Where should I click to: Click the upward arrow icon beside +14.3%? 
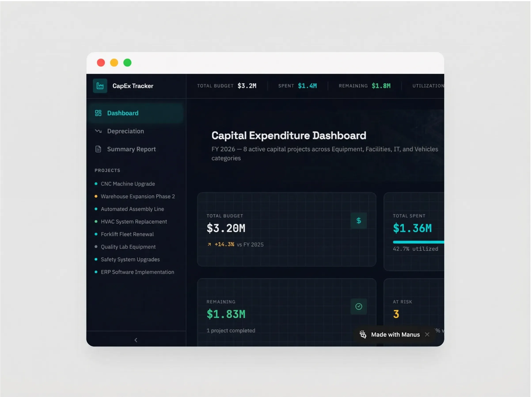click(209, 244)
